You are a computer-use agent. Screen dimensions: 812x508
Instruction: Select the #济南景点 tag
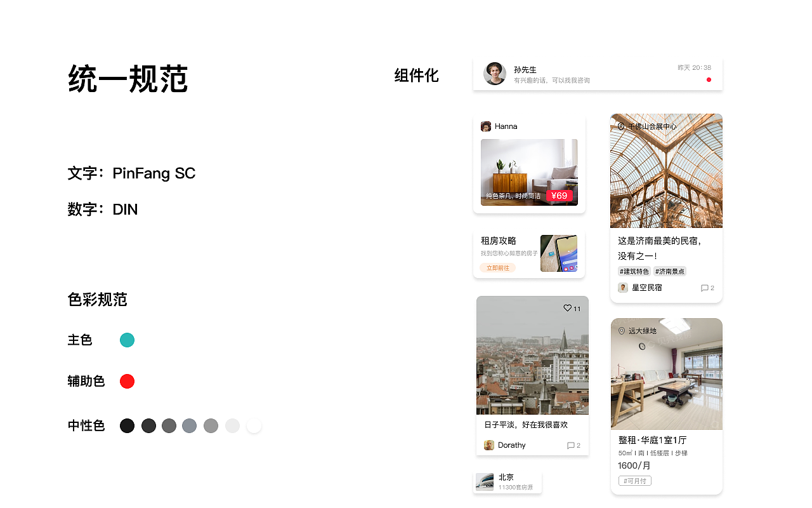coord(670,271)
